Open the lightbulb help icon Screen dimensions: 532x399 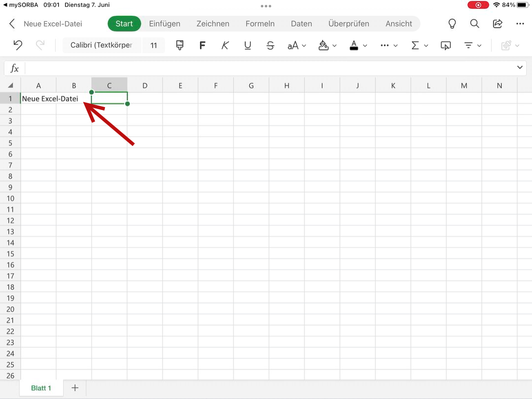tap(451, 24)
